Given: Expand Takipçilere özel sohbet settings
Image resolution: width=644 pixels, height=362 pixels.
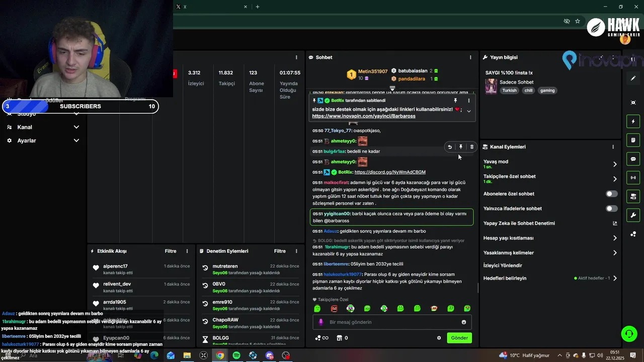Looking at the screenshot, I should (615, 178).
